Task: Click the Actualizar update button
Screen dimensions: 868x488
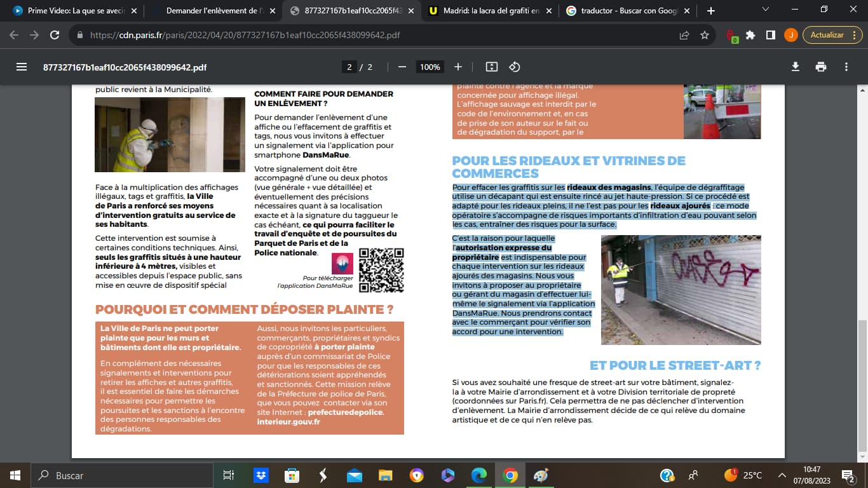Action: pos(827,35)
